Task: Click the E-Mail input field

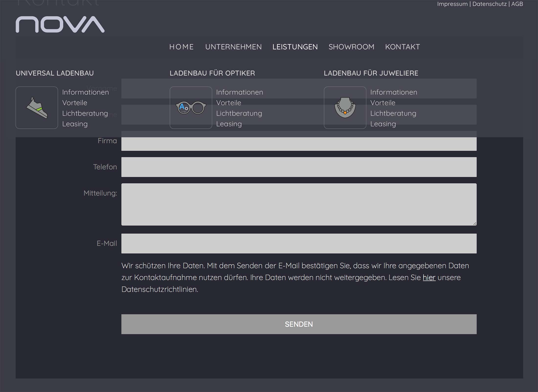Action: click(x=299, y=243)
